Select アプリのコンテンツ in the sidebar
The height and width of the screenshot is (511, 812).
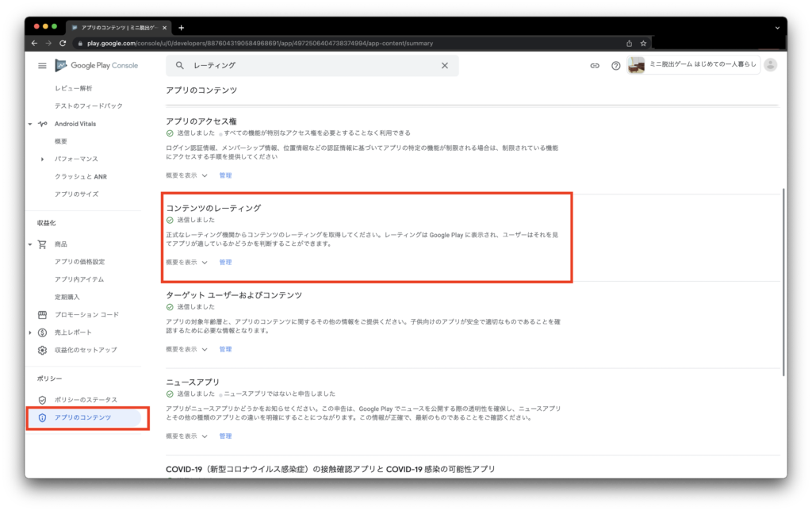[82, 417]
